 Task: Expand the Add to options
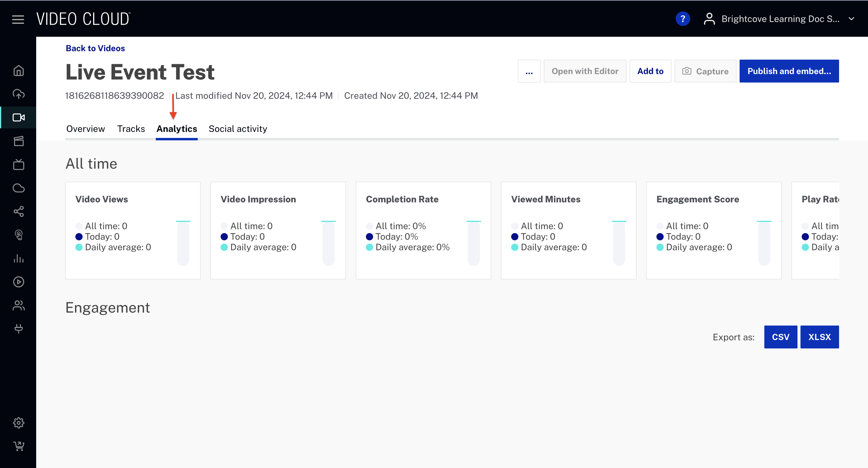[650, 71]
